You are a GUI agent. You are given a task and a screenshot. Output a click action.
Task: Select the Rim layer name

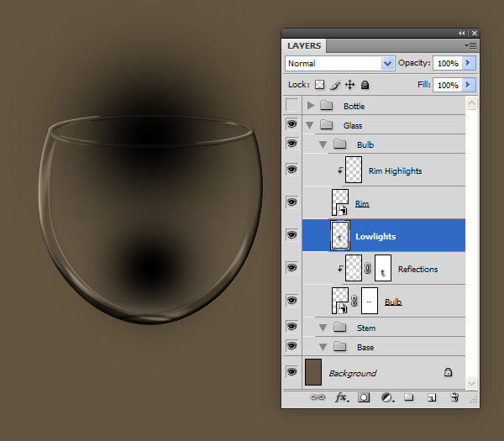click(362, 204)
